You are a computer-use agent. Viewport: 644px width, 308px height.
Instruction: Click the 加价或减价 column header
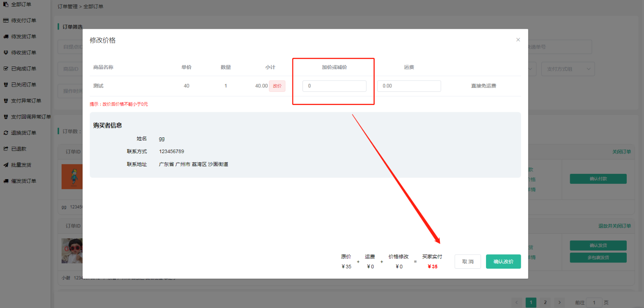pos(335,67)
